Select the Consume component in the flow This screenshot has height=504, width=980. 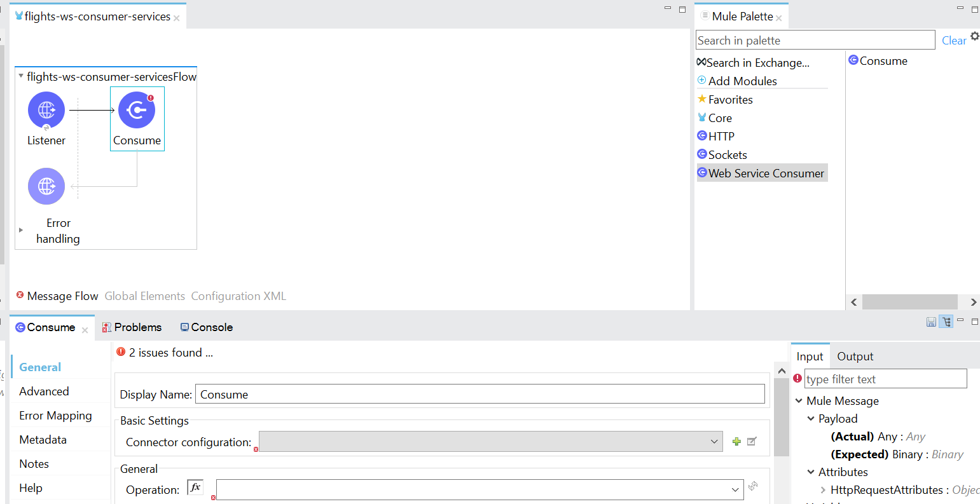[137, 109]
